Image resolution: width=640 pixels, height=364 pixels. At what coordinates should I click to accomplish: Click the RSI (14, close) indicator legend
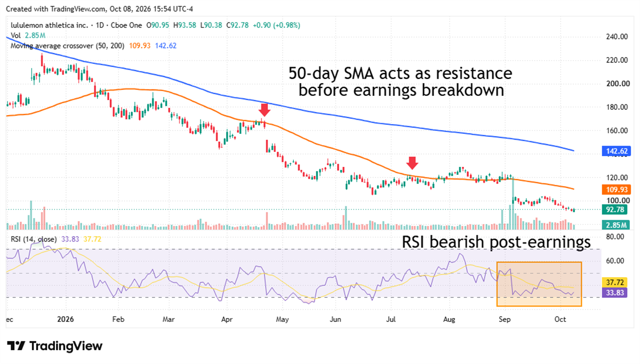tap(55, 238)
